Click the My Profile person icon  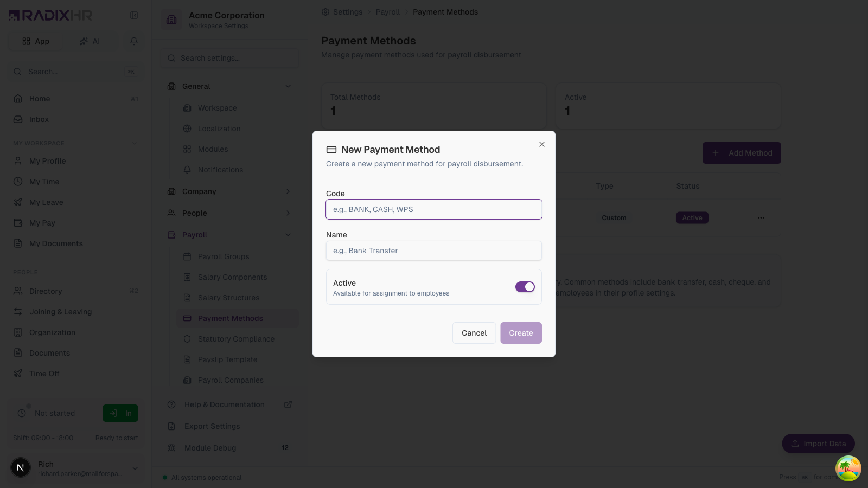click(x=18, y=161)
